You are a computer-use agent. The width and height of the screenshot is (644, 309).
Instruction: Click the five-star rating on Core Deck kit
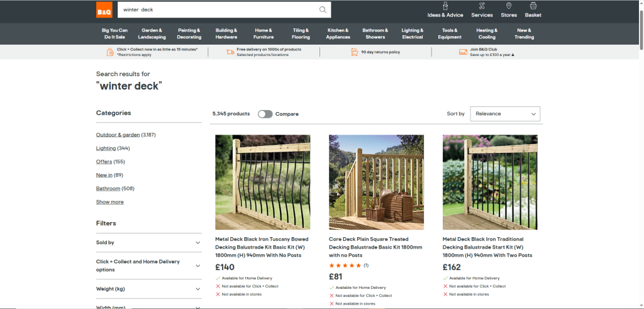click(x=345, y=266)
